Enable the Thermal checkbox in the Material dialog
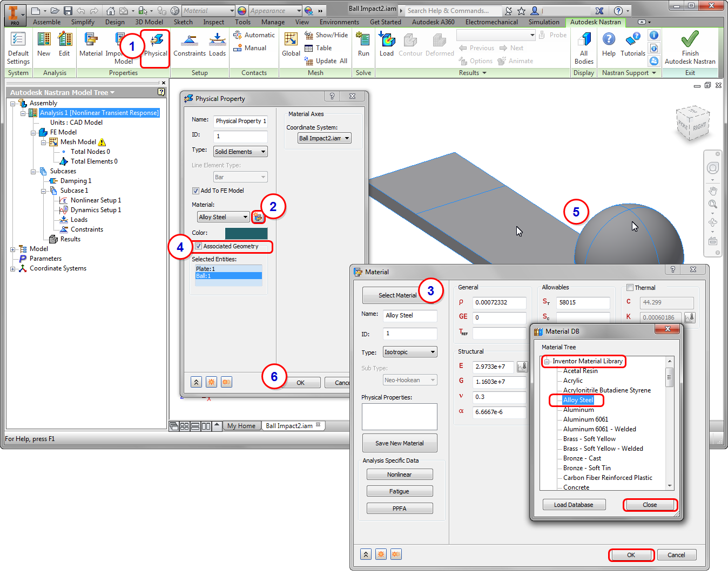 point(630,288)
